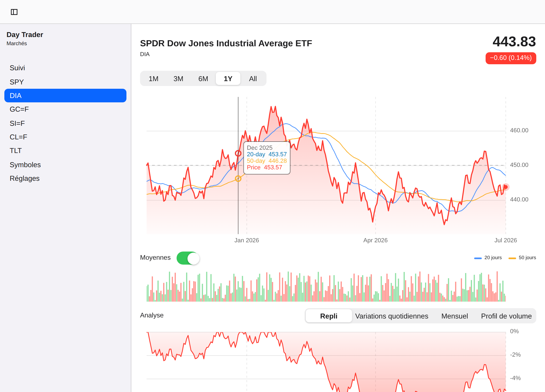The image size is (545, 392).
Task: Click the 443.83 current price
Action: [x=514, y=42]
